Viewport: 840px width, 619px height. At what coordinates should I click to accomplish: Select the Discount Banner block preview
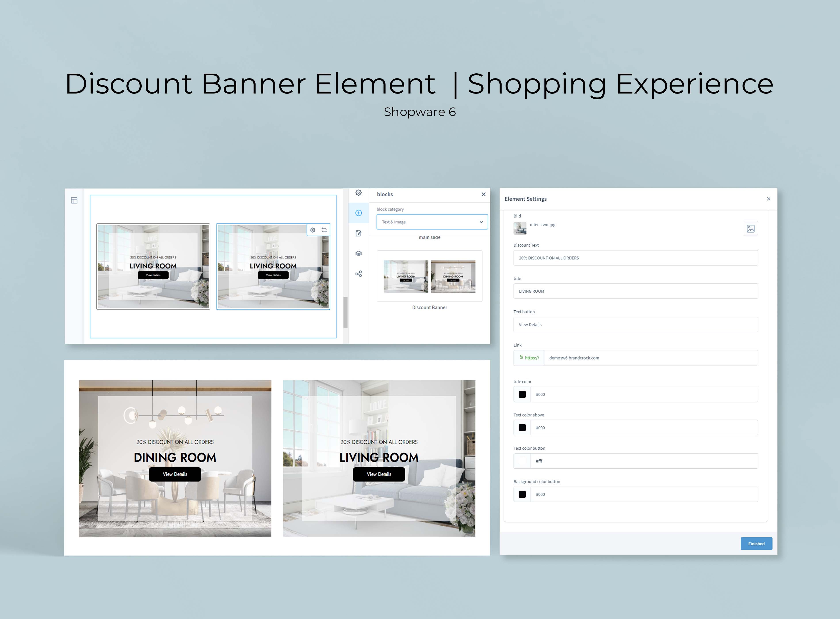click(x=429, y=276)
